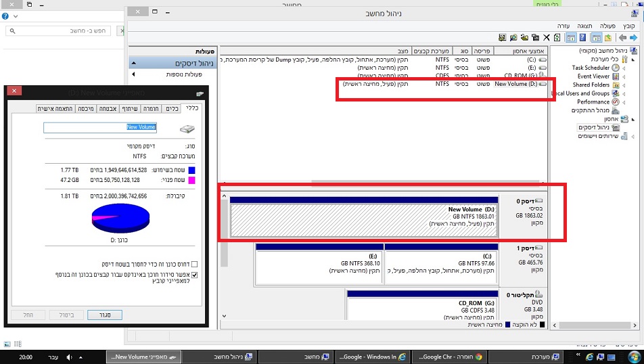Viewport: 644px width, 364px height.
Task: Open the קובץ (File) menu
Action: point(628,25)
